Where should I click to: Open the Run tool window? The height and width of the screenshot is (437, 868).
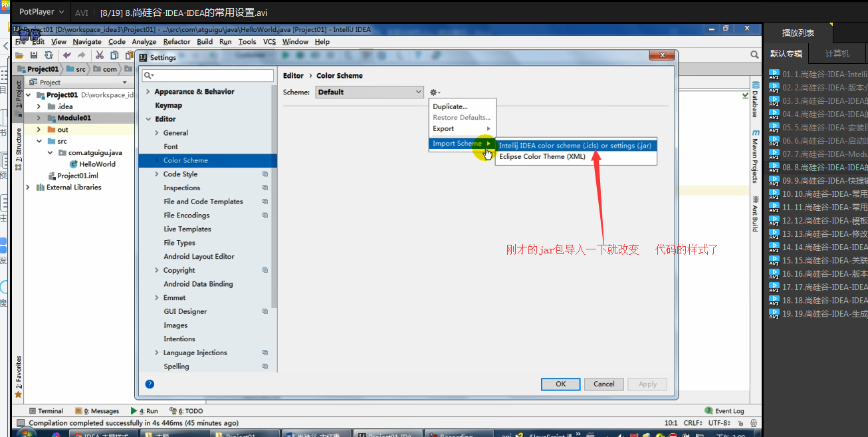[x=144, y=411]
